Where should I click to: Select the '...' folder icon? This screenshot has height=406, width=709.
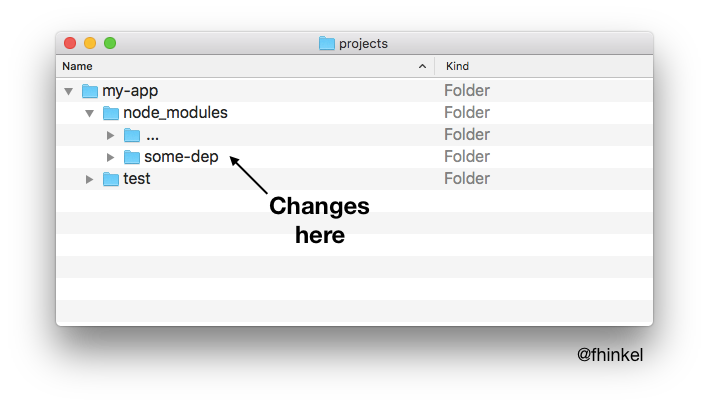point(132,135)
